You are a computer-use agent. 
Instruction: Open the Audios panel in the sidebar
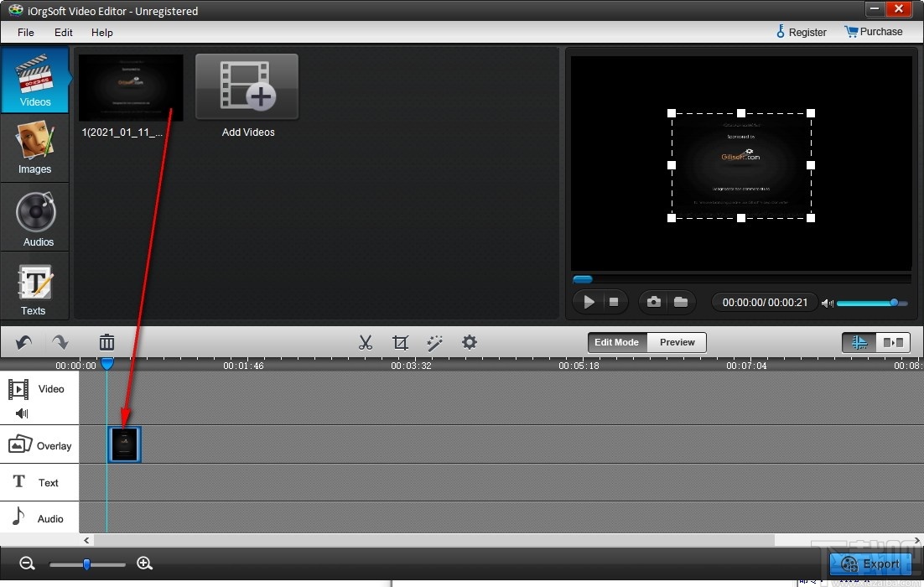tap(34, 217)
